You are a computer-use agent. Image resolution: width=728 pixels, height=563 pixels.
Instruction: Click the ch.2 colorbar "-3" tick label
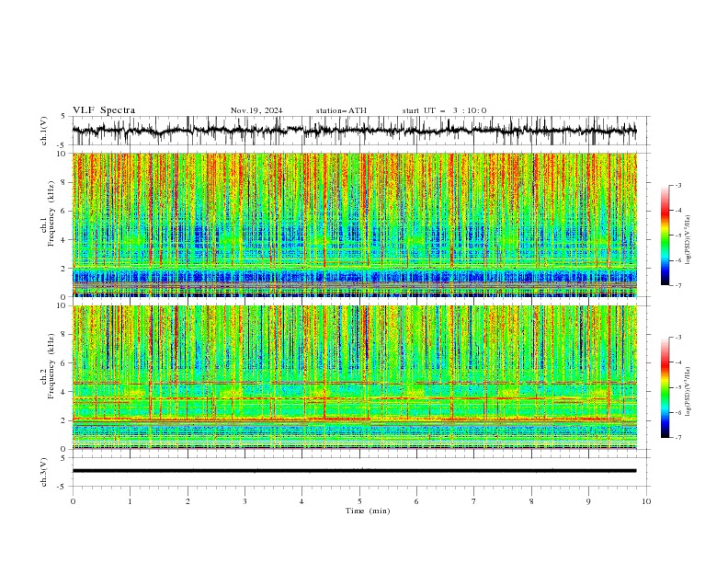click(678, 338)
